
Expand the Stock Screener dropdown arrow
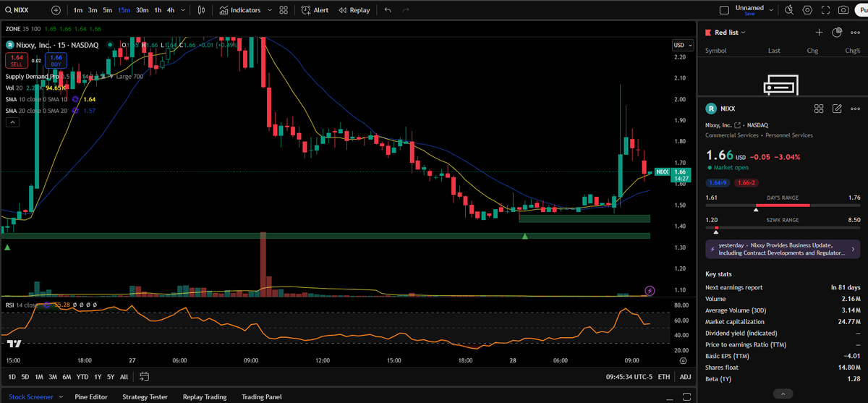(x=60, y=396)
